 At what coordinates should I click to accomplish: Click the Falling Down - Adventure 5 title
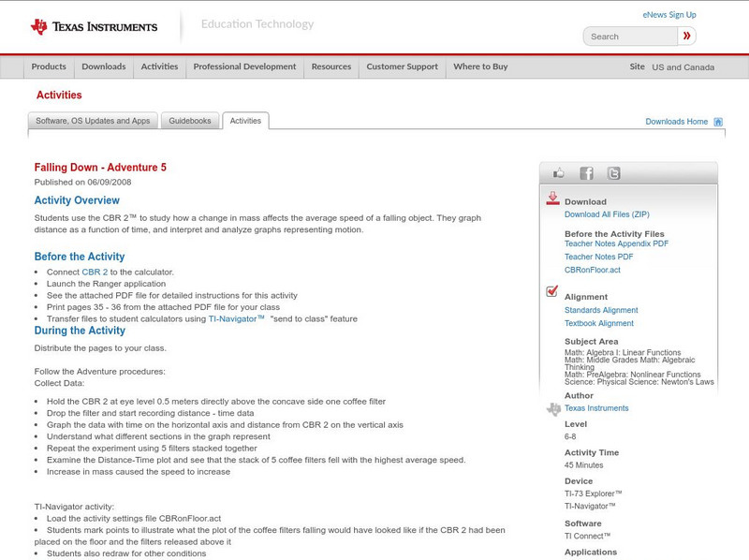tap(100, 168)
